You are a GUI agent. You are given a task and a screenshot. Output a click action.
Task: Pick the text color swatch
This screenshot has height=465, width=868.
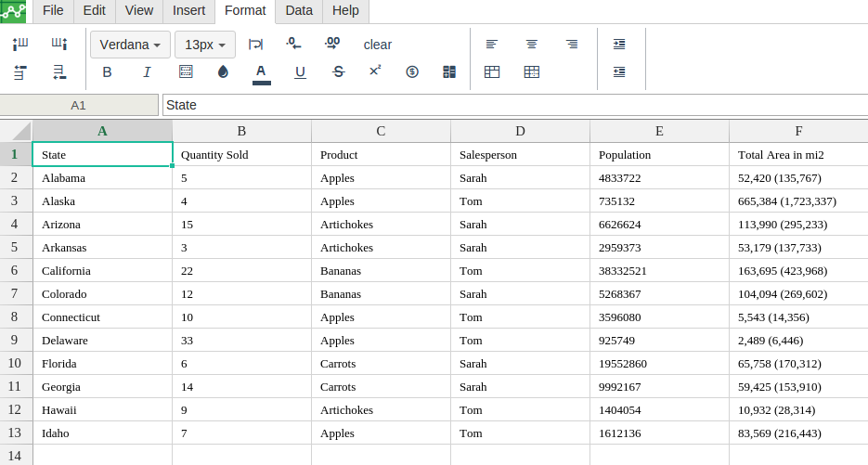(261, 72)
